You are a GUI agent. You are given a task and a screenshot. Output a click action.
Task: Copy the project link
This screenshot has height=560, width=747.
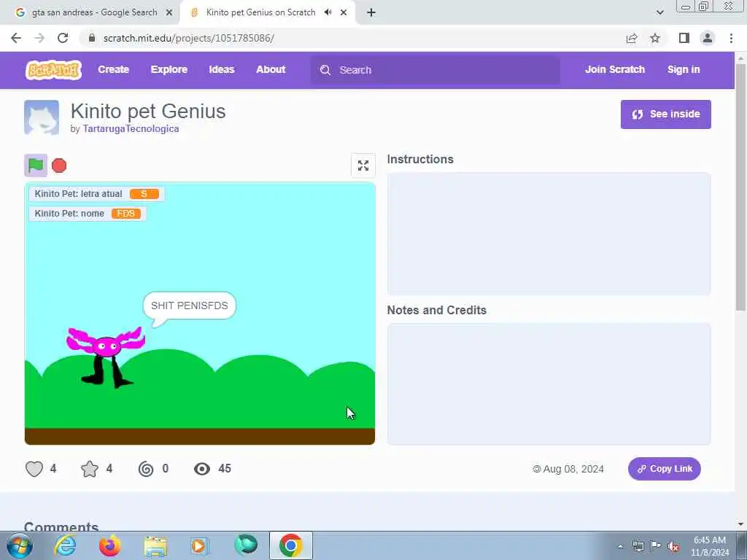(x=664, y=469)
